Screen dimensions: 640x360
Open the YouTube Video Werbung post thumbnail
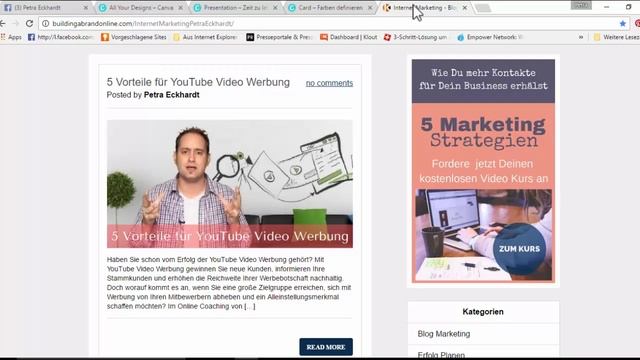(230, 184)
